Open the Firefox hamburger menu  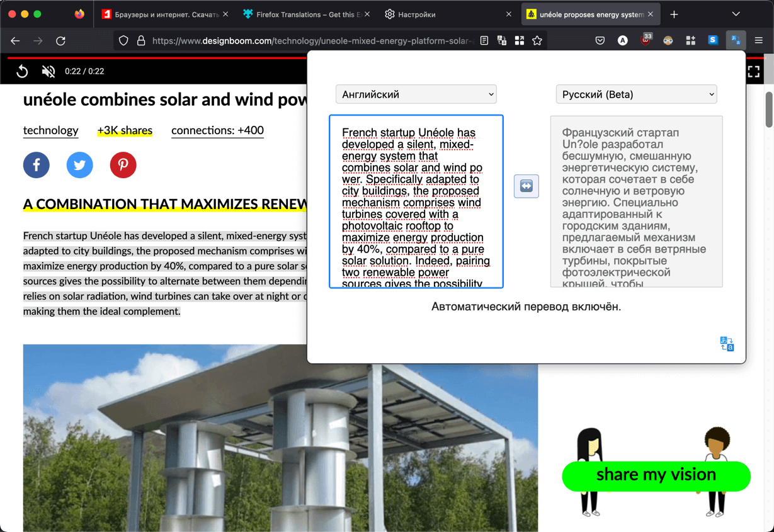click(758, 40)
